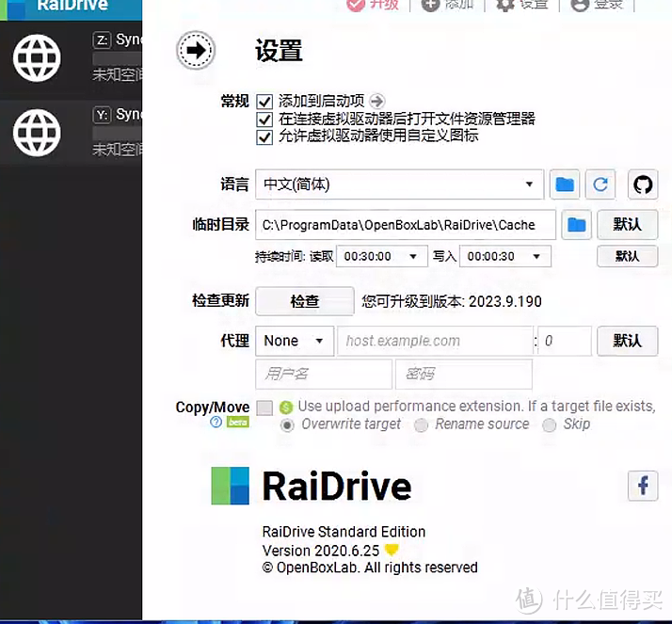Open the Facebook icon link

[643, 486]
